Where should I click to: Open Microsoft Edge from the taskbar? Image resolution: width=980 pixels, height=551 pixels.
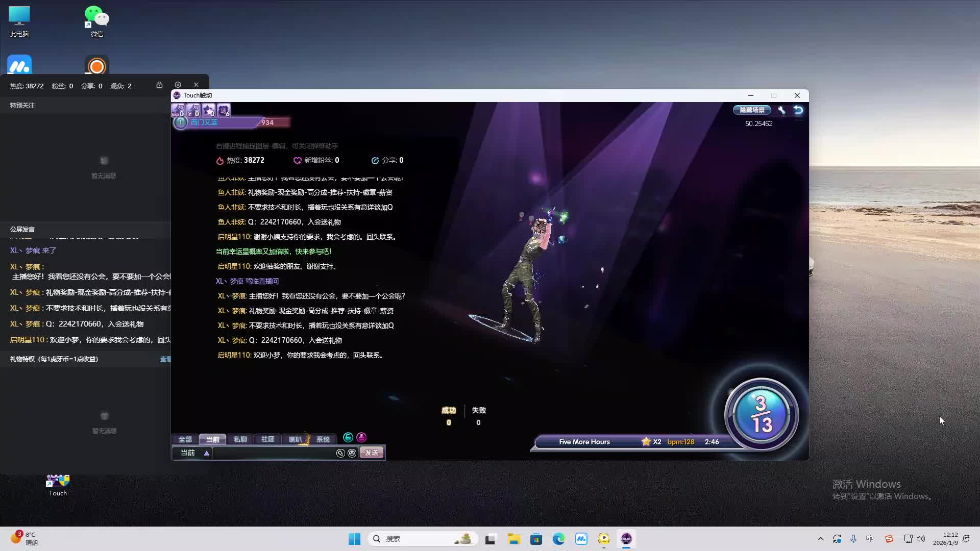pyautogui.click(x=558, y=539)
